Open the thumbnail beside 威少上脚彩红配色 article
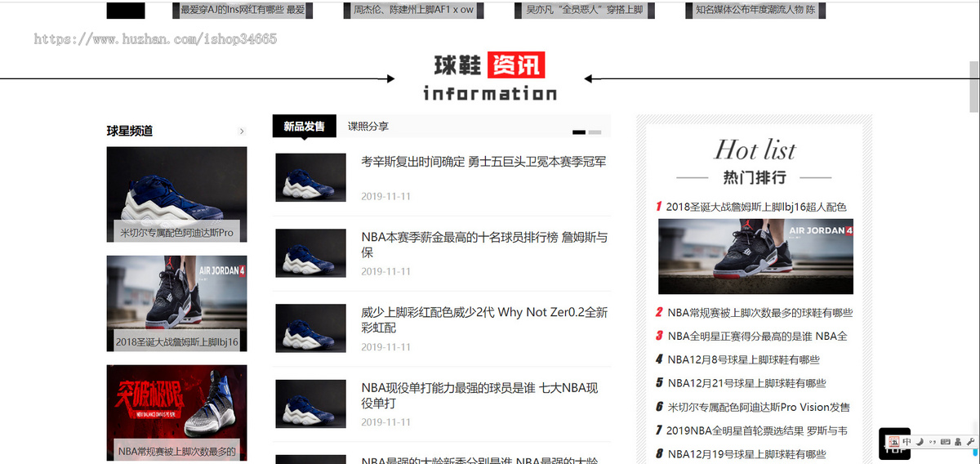The width and height of the screenshot is (980, 464). tap(311, 328)
